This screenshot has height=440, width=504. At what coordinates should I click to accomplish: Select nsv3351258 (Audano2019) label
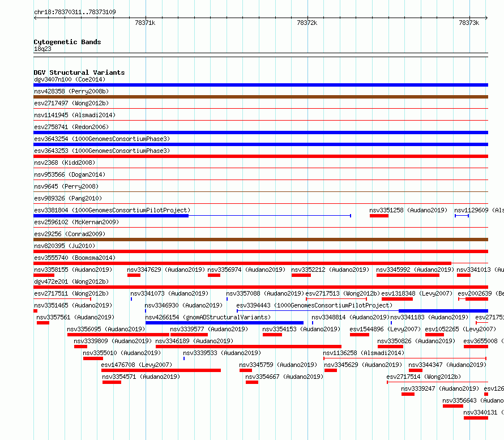(x=408, y=210)
